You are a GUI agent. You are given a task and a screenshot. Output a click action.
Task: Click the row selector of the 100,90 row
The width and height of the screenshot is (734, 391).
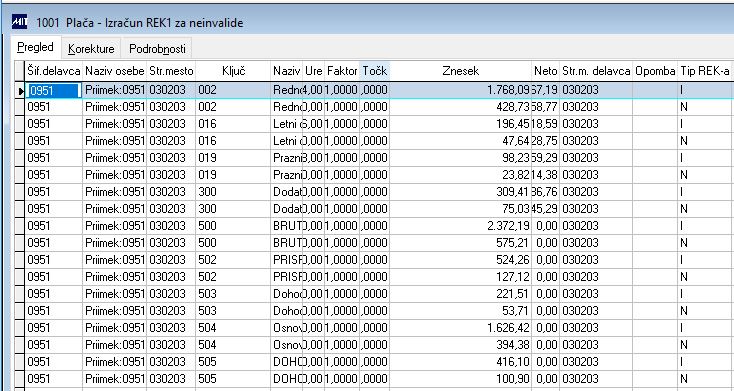click(x=20, y=378)
